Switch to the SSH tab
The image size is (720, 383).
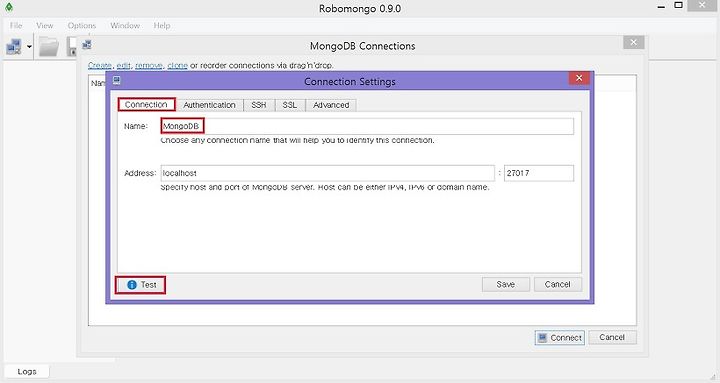click(259, 105)
